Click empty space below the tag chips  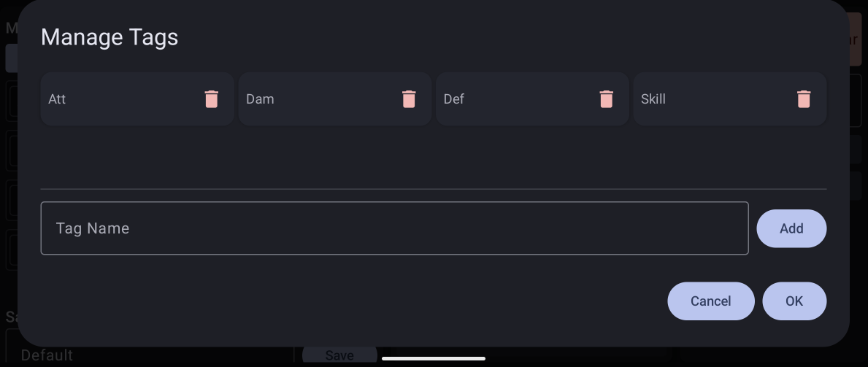tap(434, 157)
